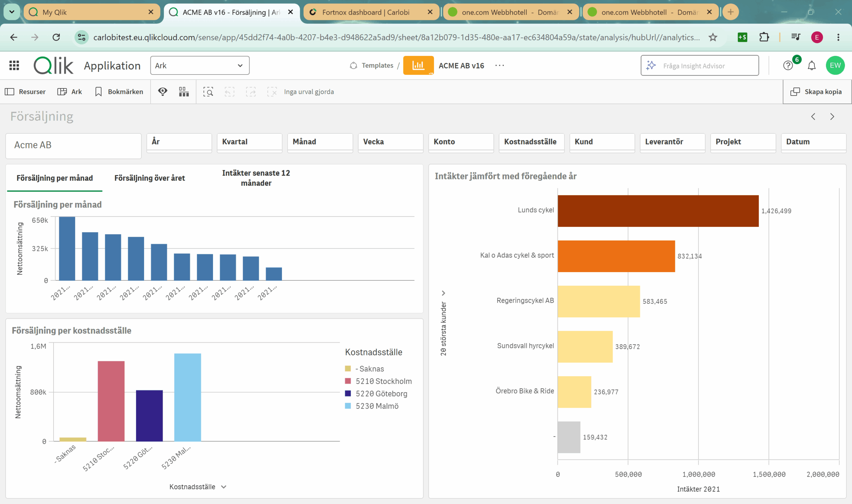Switch to the Fortnox dashboard browser tab
The image size is (852, 504).
[371, 12]
